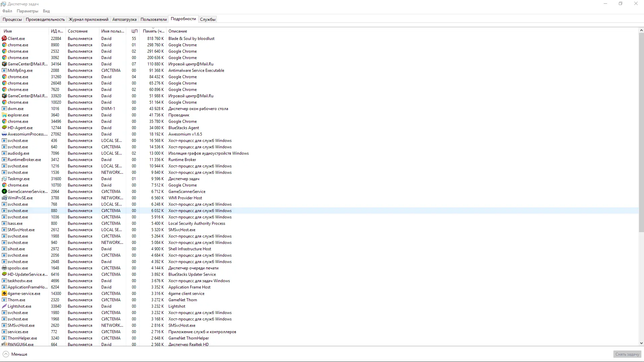Sort by the Память column header

(153, 31)
